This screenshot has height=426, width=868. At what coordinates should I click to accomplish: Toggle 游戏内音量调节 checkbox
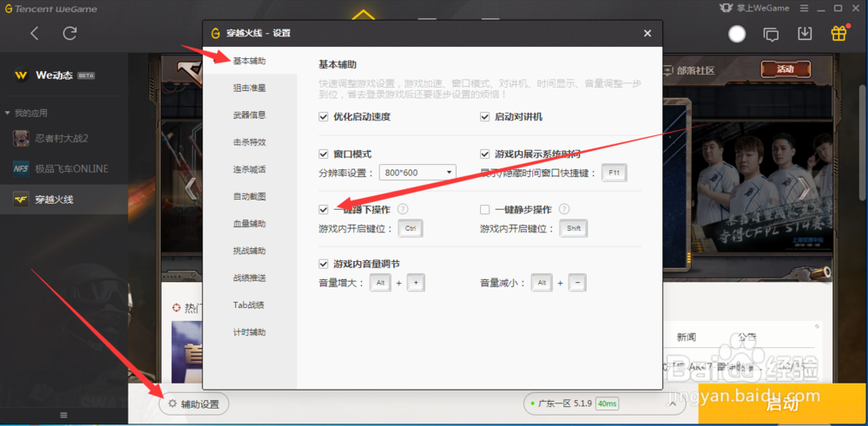323,264
